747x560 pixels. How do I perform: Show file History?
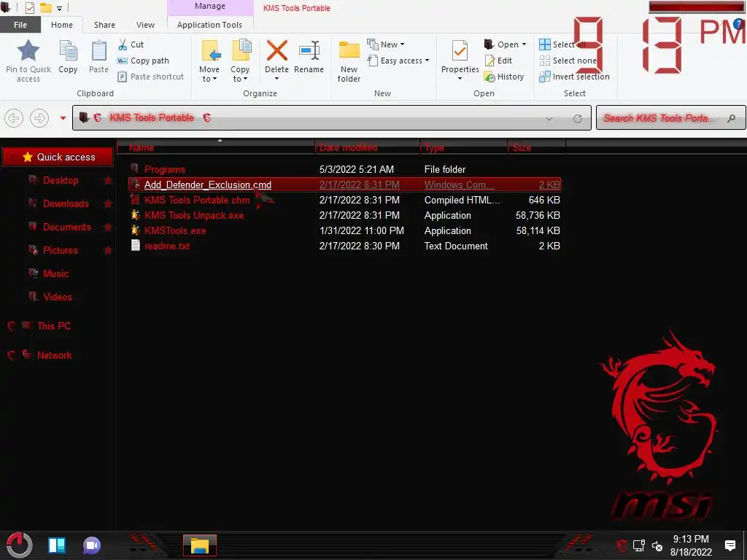coord(504,76)
